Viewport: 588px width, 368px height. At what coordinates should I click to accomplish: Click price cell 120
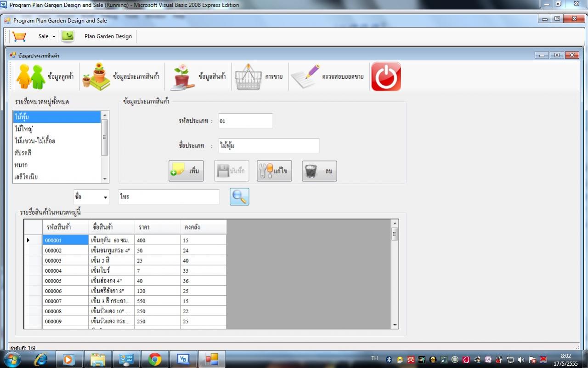157,291
